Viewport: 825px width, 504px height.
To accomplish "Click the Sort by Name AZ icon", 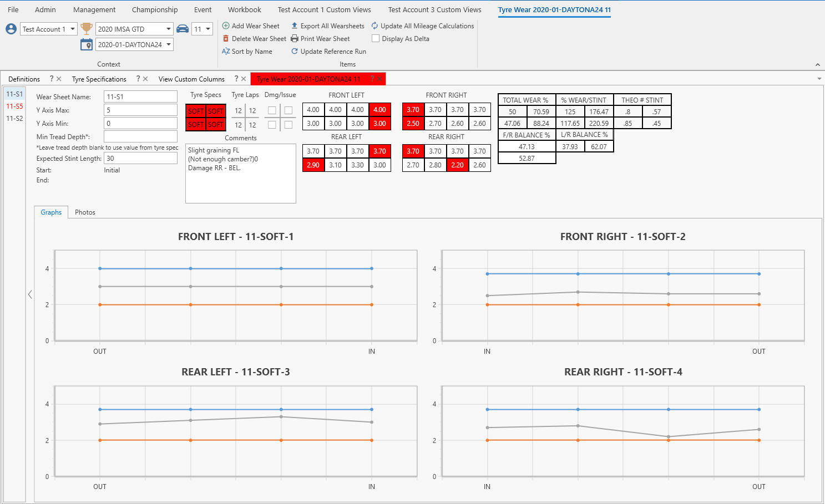I will [x=226, y=52].
